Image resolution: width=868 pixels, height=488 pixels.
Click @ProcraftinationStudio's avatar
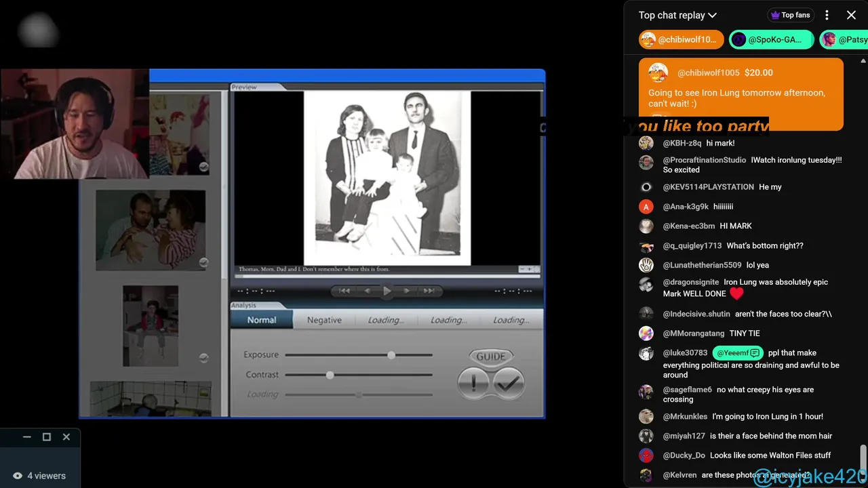point(646,163)
